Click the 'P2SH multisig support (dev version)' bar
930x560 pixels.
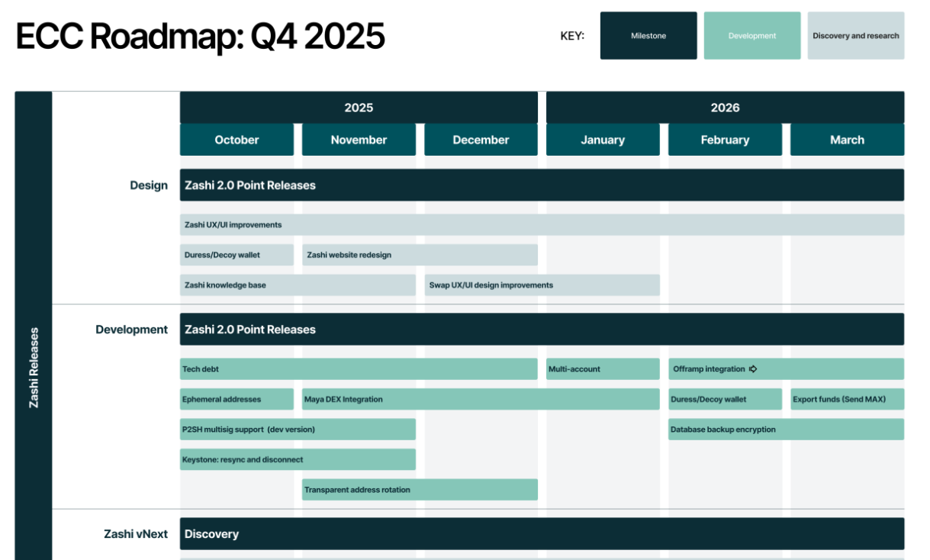[x=298, y=430]
